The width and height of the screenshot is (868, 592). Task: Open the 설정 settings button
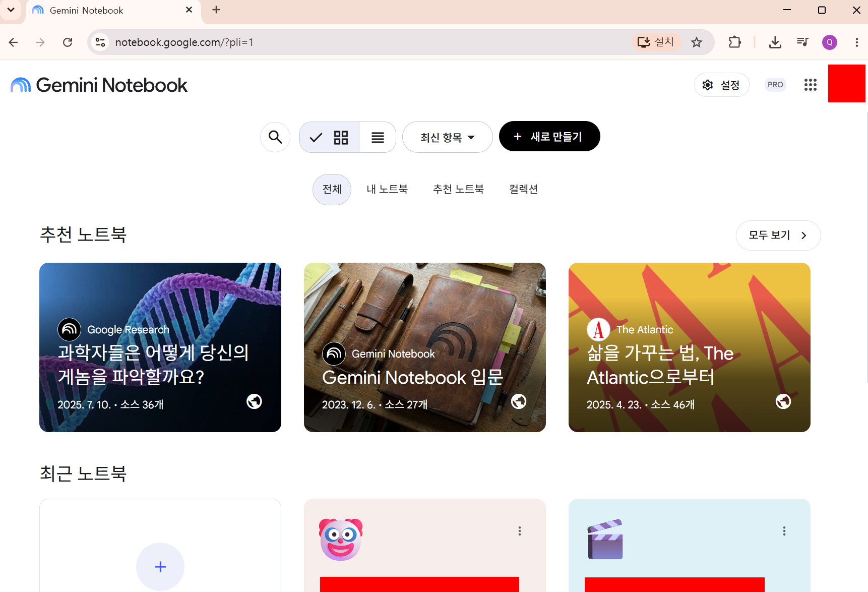721,85
